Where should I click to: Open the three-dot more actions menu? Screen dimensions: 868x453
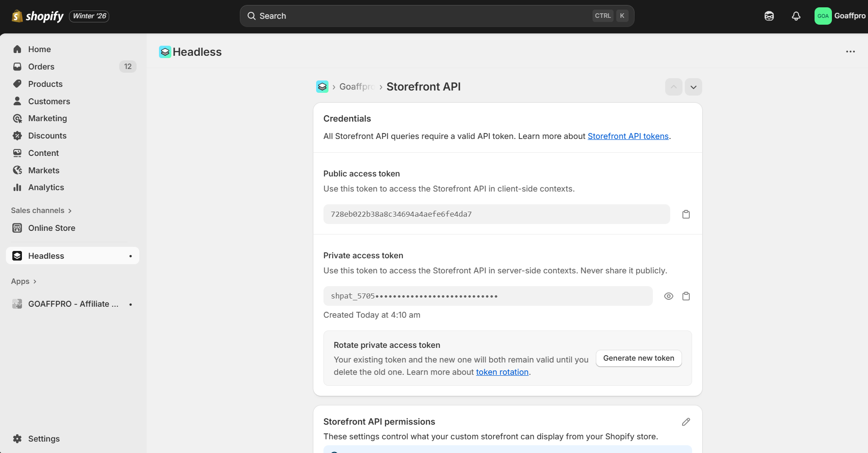[x=850, y=52]
